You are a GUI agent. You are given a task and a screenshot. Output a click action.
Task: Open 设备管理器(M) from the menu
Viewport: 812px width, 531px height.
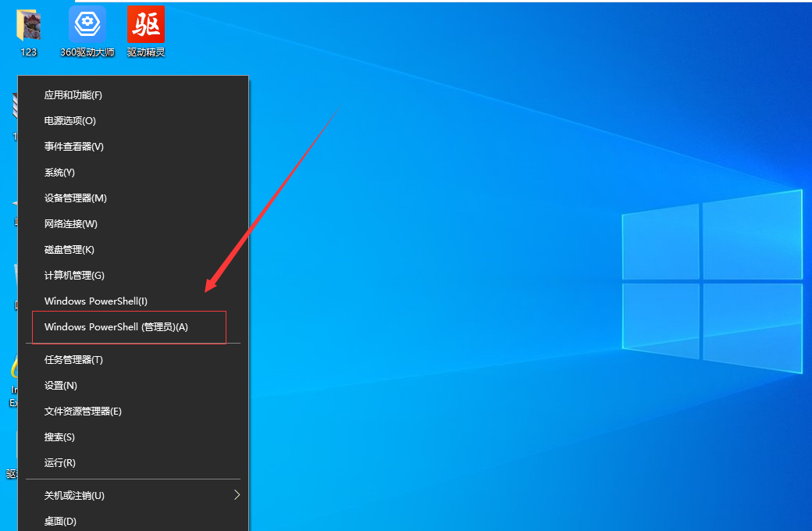[x=76, y=198]
